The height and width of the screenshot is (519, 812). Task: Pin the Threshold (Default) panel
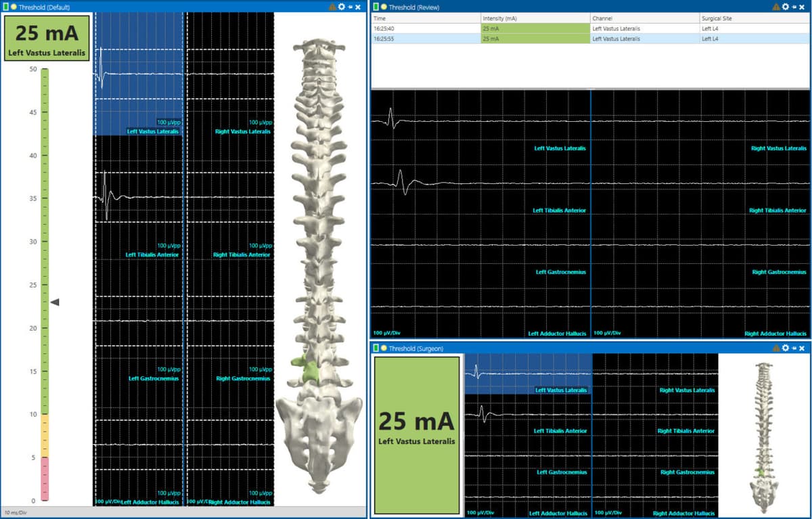pyautogui.click(x=351, y=6)
